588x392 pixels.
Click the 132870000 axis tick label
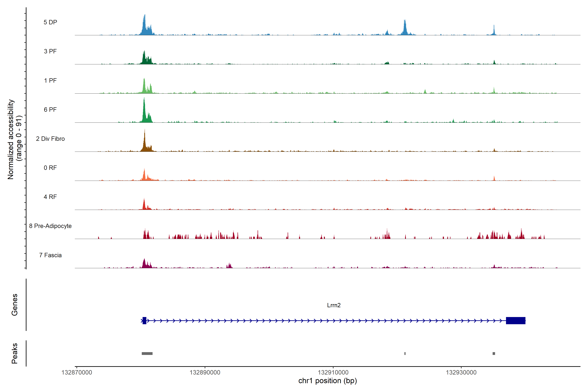77,373
